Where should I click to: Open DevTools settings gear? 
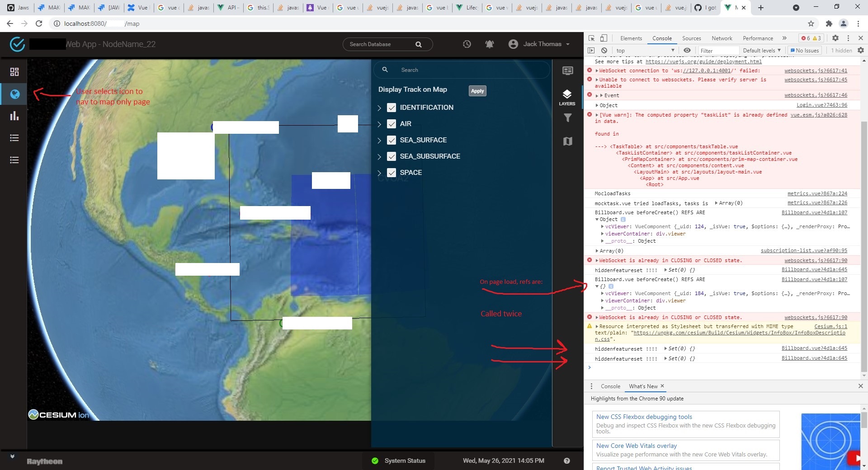click(x=835, y=38)
